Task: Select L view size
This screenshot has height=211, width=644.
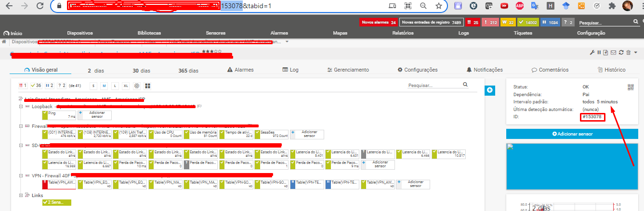Action: coord(115,86)
